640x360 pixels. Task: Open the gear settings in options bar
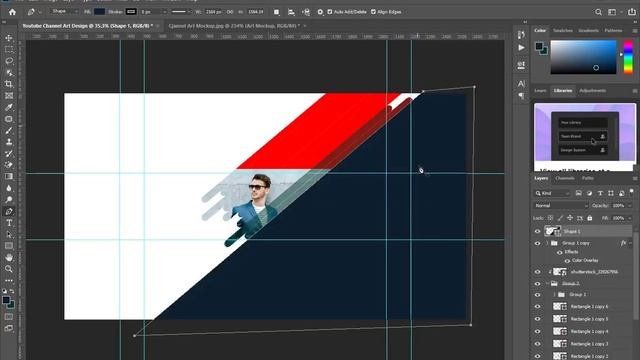320,12
